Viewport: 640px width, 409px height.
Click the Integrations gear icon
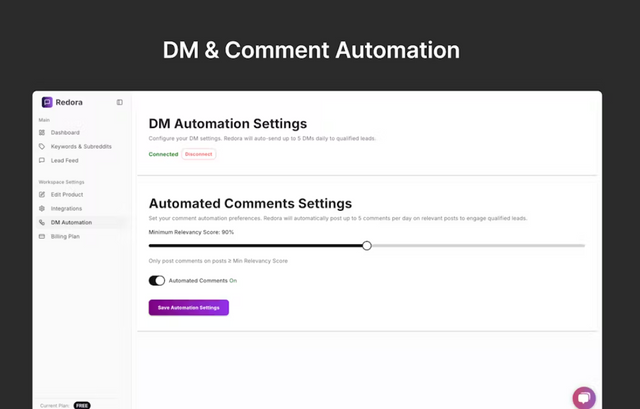(x=42, y=208)
